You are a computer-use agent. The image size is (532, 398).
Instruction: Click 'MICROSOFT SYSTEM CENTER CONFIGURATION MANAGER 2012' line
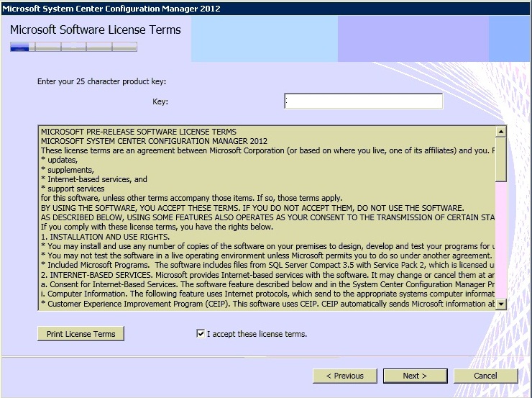pos(154,141)
